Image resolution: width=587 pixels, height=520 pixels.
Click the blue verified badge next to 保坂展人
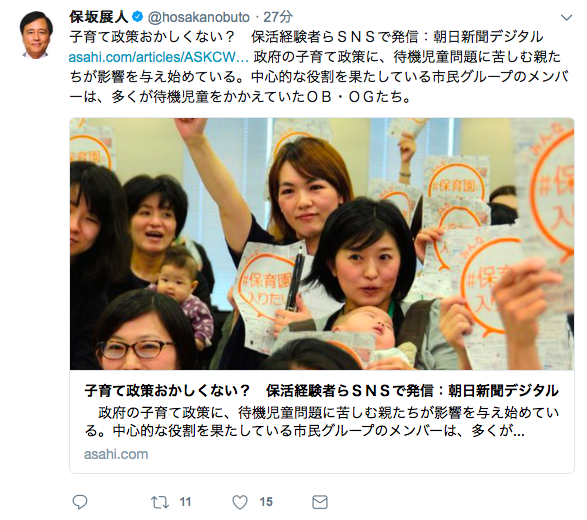[x=138, y=16]
